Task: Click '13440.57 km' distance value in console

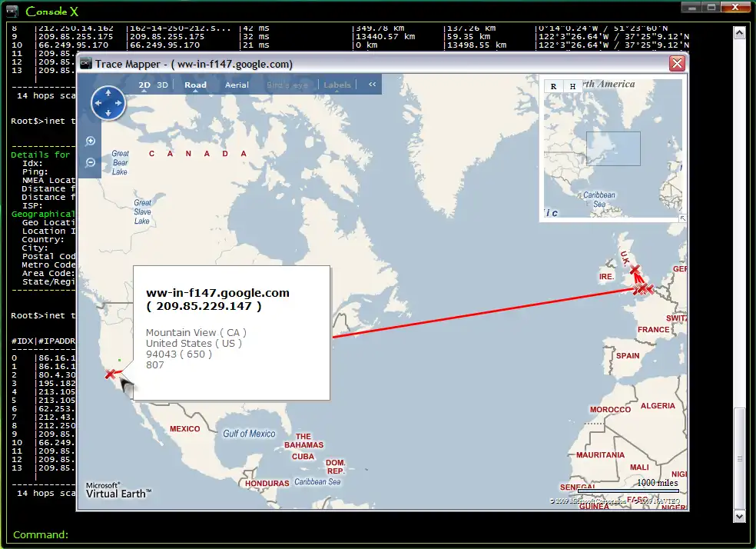Action: point(385,36)
